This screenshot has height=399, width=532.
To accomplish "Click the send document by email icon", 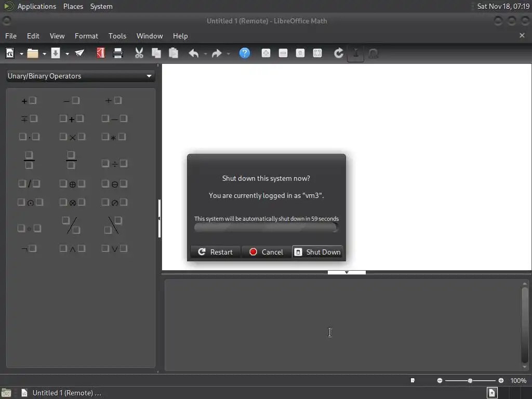I will [79, 53].
